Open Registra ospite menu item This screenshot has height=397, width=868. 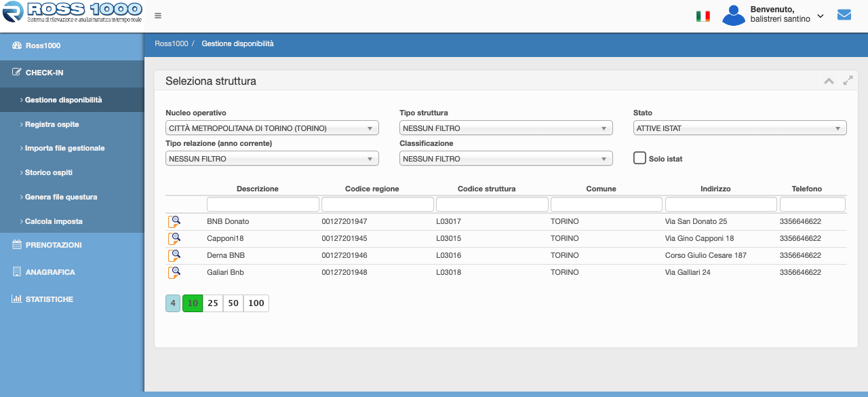pyautogui.click(x=72, y=124)
